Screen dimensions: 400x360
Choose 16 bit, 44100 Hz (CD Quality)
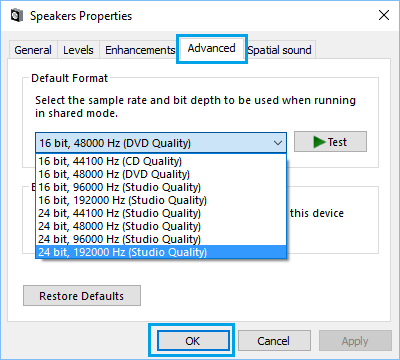click(x=161, y=161)
